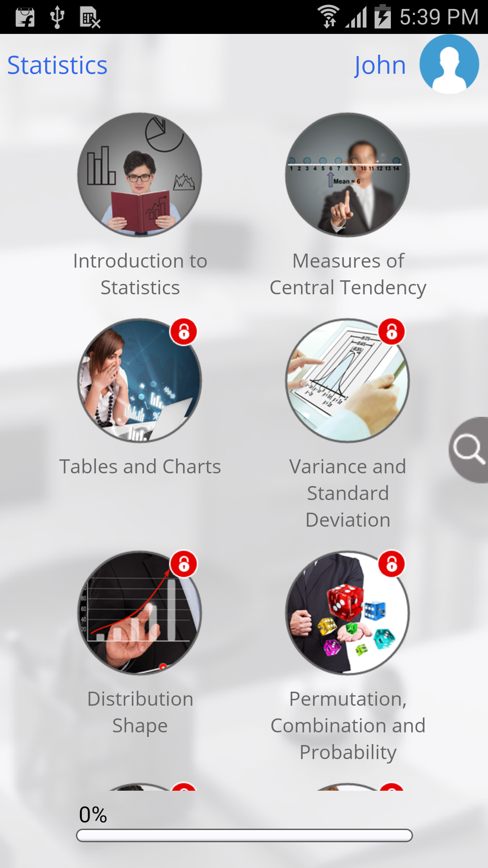Click the John username text

[x=380, y=65]
